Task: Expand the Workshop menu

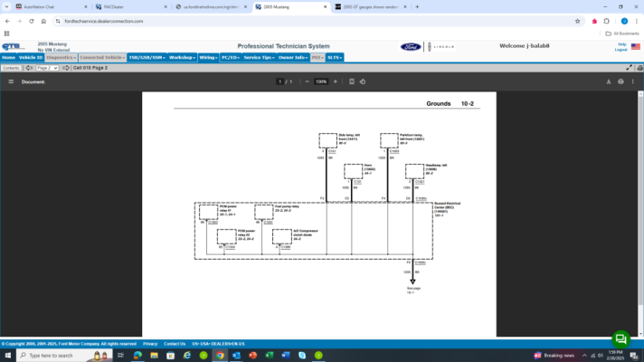Action: point(182,58)
